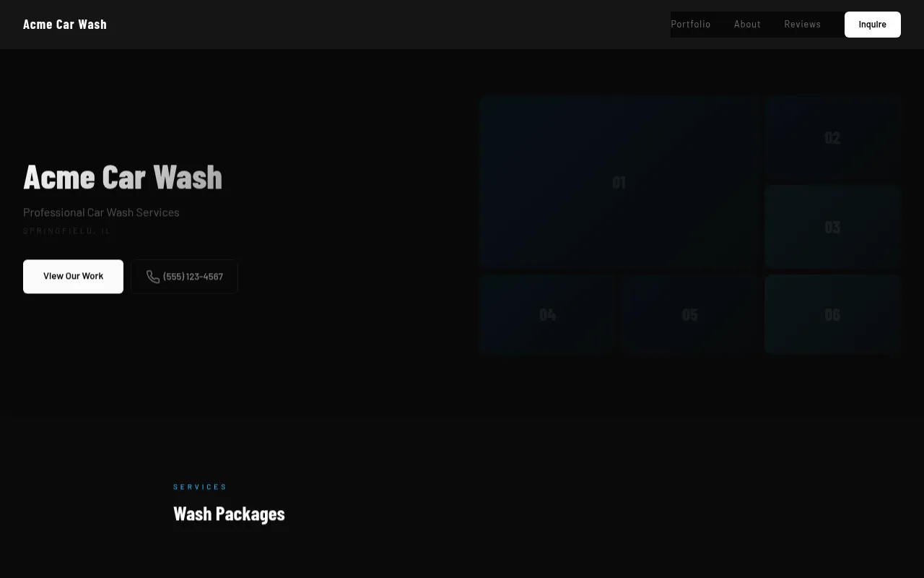Select the Acme Car Wash logo
Image resolution: width=924 pixels, height=578 pixels.
pyautogui.click(x=64, y=24)
